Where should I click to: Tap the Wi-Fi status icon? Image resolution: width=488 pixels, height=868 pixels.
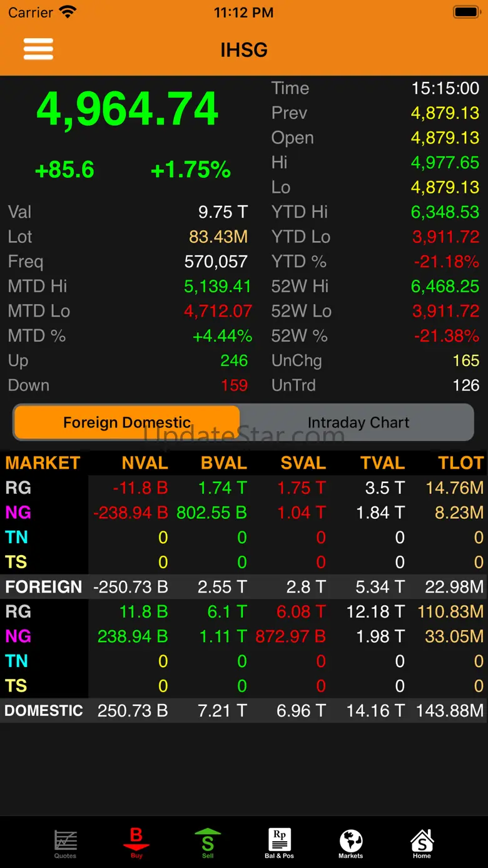click(x=68, y=13)
